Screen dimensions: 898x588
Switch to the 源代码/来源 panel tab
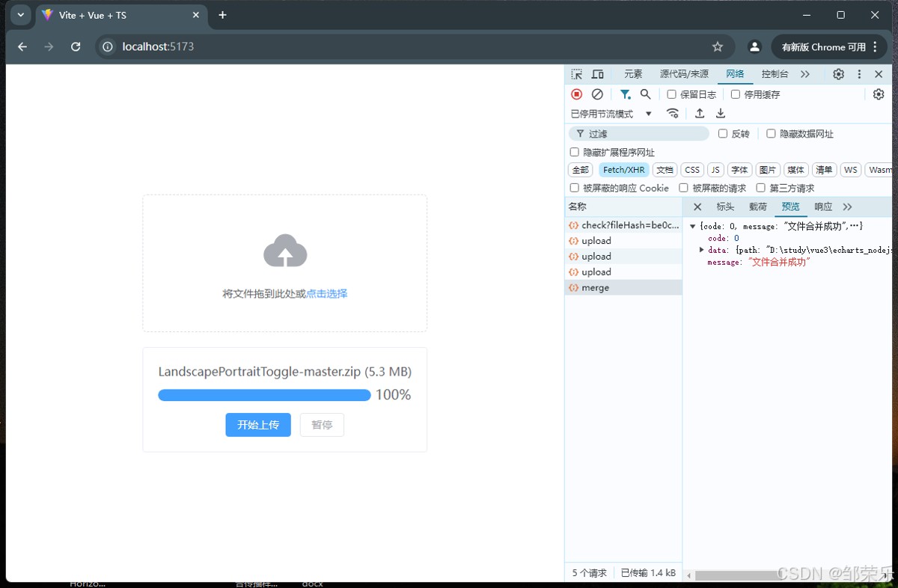(x=684, y=74)
